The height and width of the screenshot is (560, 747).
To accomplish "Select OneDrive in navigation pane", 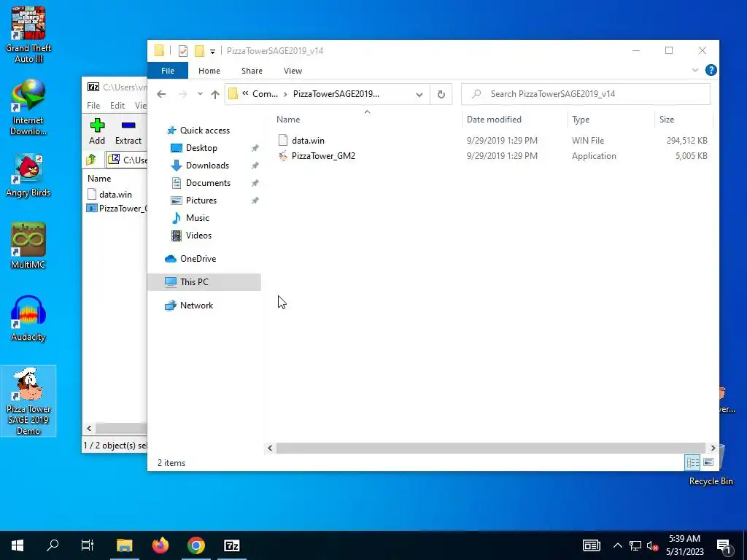I will click(198, 259).
